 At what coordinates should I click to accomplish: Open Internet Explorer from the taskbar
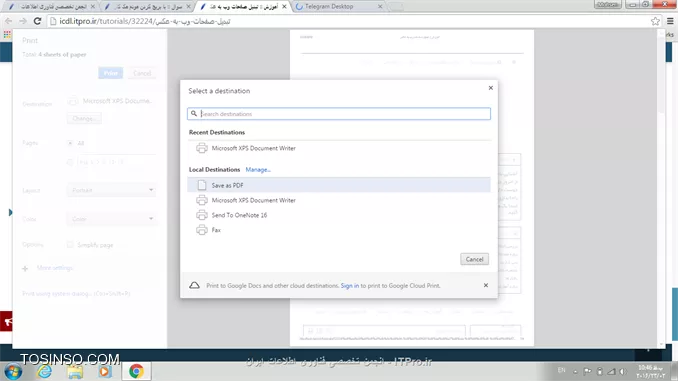click(45, 371)
